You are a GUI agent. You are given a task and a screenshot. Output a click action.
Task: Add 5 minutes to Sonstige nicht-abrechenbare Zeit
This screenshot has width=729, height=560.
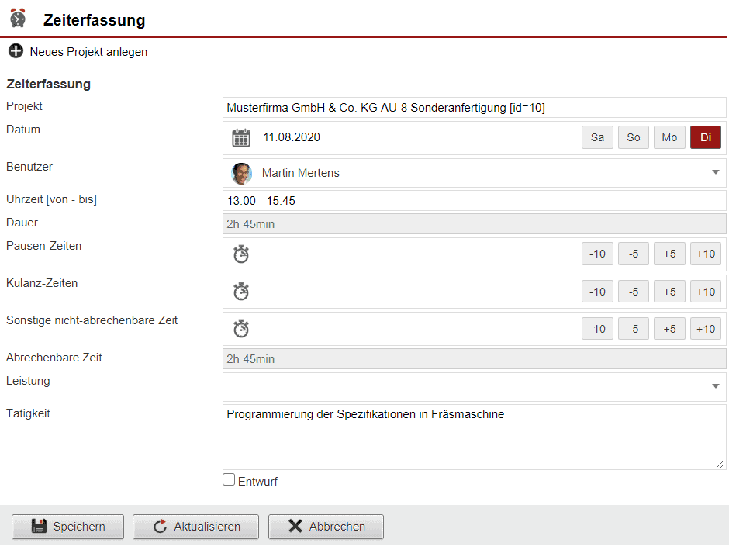click(669, 328)
